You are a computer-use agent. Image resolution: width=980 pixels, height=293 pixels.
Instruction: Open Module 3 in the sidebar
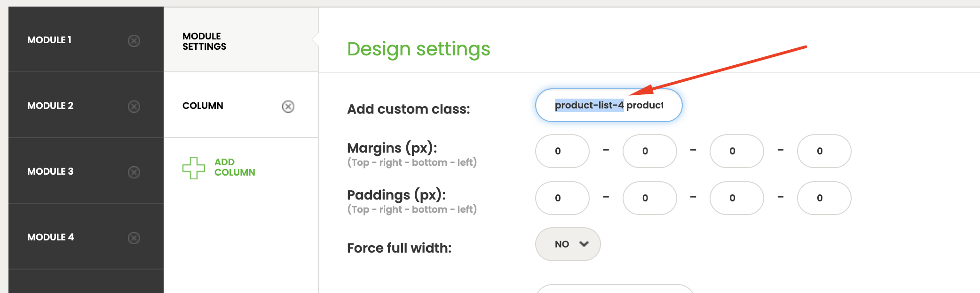point(50,172)
